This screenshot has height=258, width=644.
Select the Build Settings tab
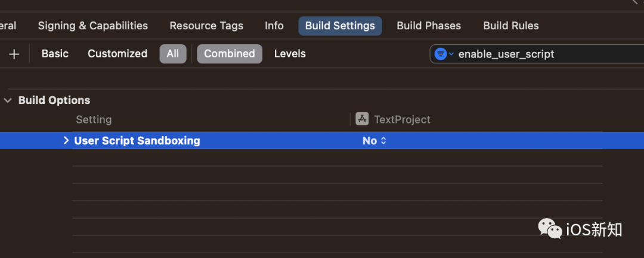pos(340,26)
